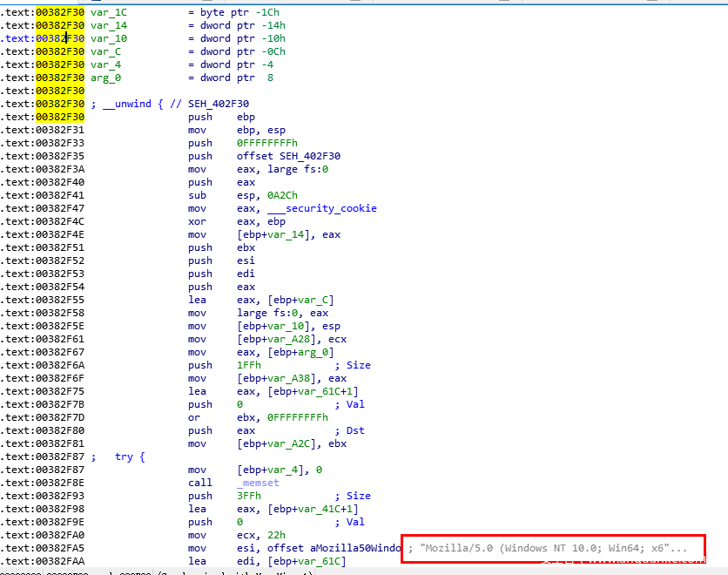Click the xor eax, ebp instruction
The width and height of the screenshot is (728, 575).
[233, 221]
